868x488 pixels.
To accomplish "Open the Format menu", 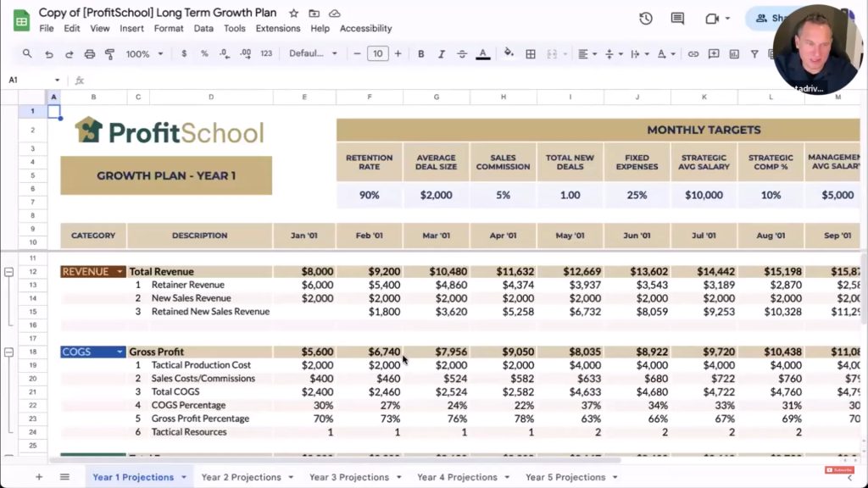I will [x=169, y=28].
